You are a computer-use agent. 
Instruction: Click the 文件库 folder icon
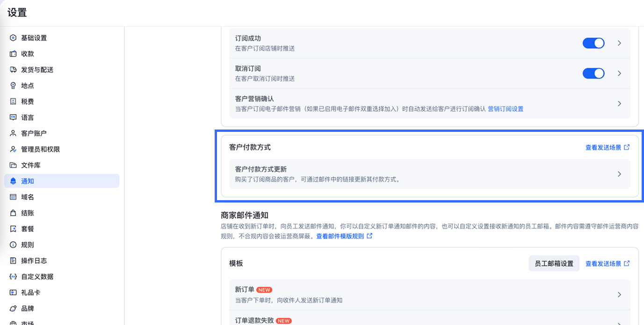click(x=13, y=165)
